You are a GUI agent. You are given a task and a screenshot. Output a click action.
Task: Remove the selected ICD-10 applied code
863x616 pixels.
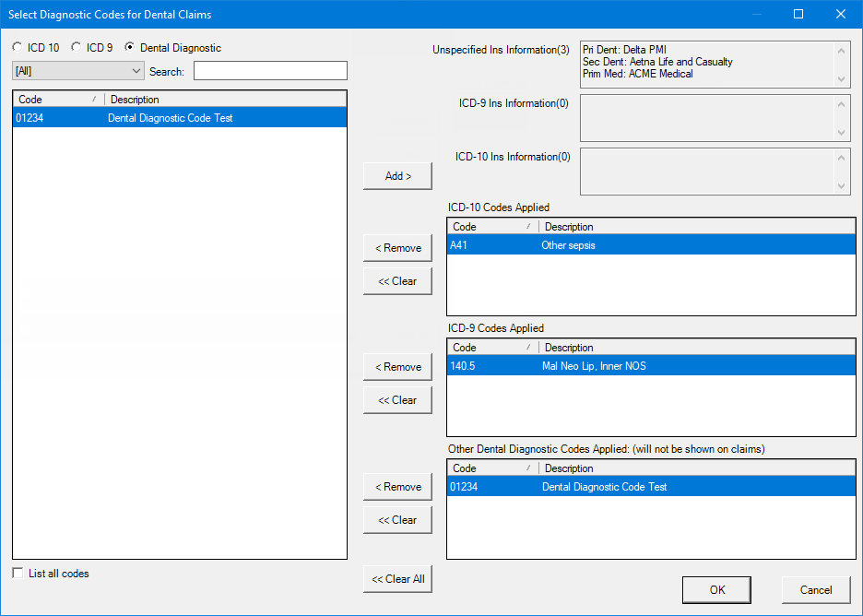coord(397,248)
